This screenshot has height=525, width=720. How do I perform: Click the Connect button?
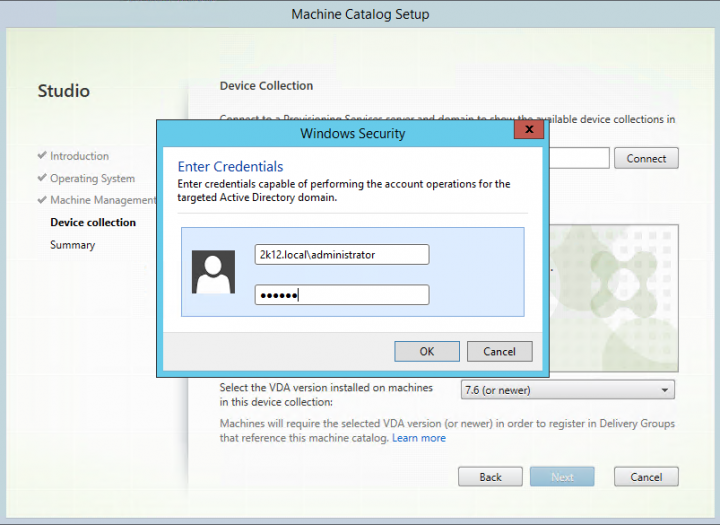[x=646, y=158]
